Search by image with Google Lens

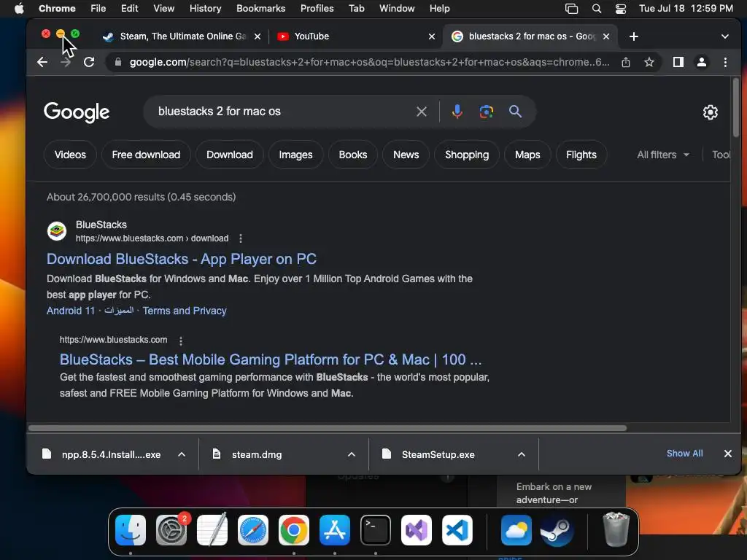point(486,112)
